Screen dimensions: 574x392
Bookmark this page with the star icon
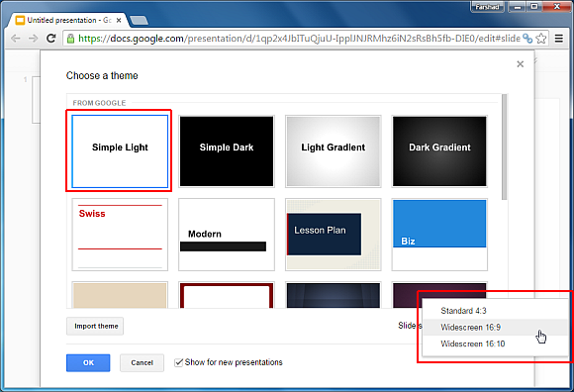tap(541, 38)
